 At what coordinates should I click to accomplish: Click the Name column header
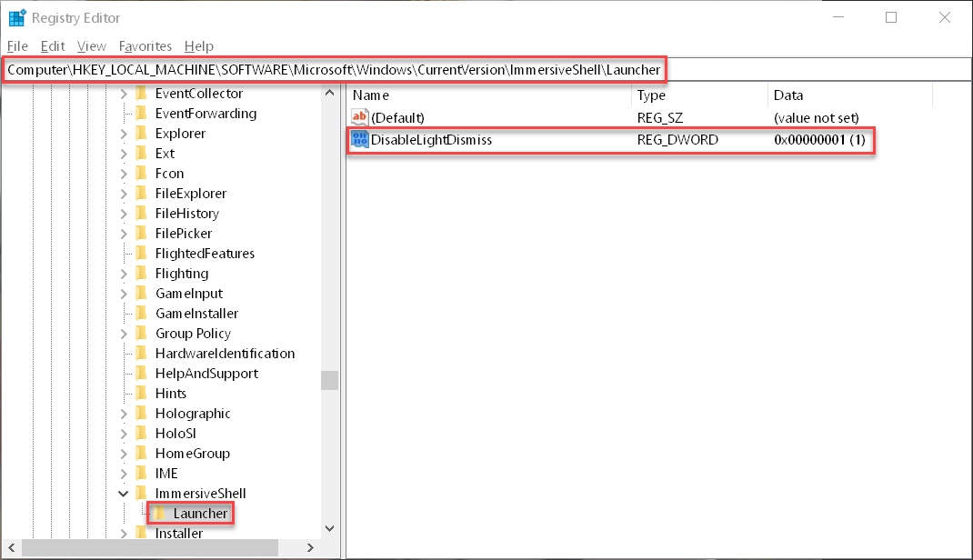point(489,95)
